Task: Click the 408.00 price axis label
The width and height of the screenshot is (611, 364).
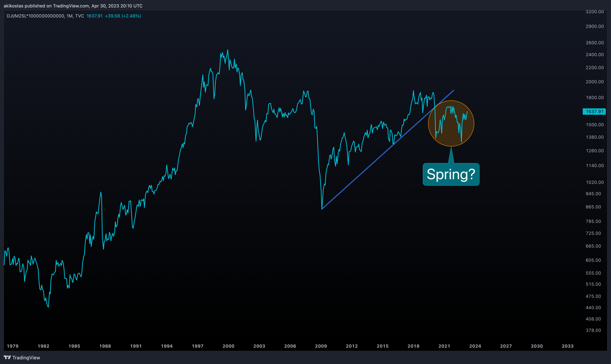Action: pyautogui.click(x=593, y=319)
